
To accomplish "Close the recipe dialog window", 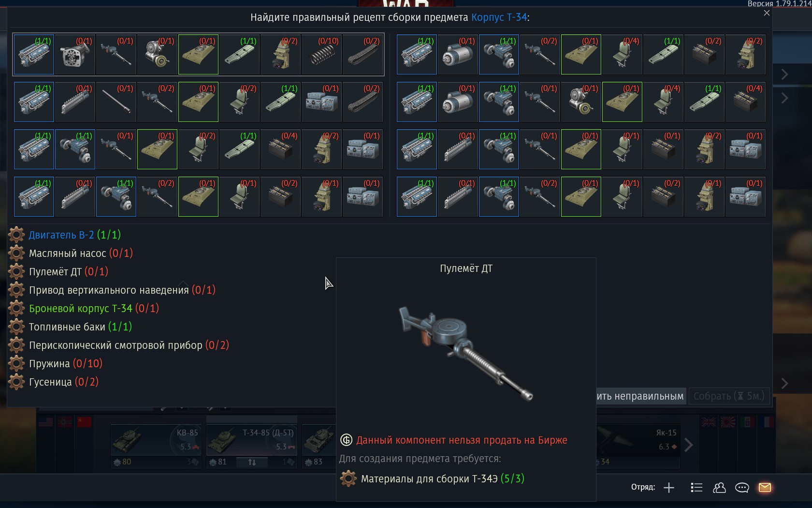I will coord(767,13).
